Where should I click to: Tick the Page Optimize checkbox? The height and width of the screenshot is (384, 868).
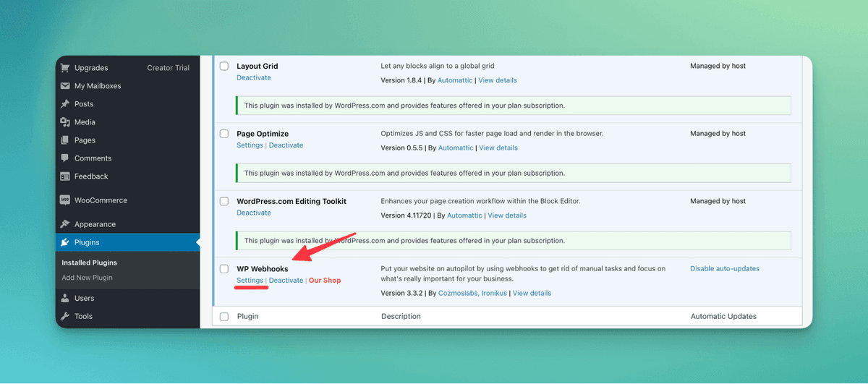224,134
